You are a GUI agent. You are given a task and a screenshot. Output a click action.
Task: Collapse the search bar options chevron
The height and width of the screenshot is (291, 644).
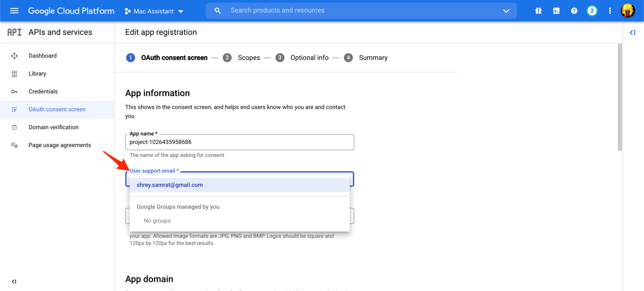coord(506,11)
